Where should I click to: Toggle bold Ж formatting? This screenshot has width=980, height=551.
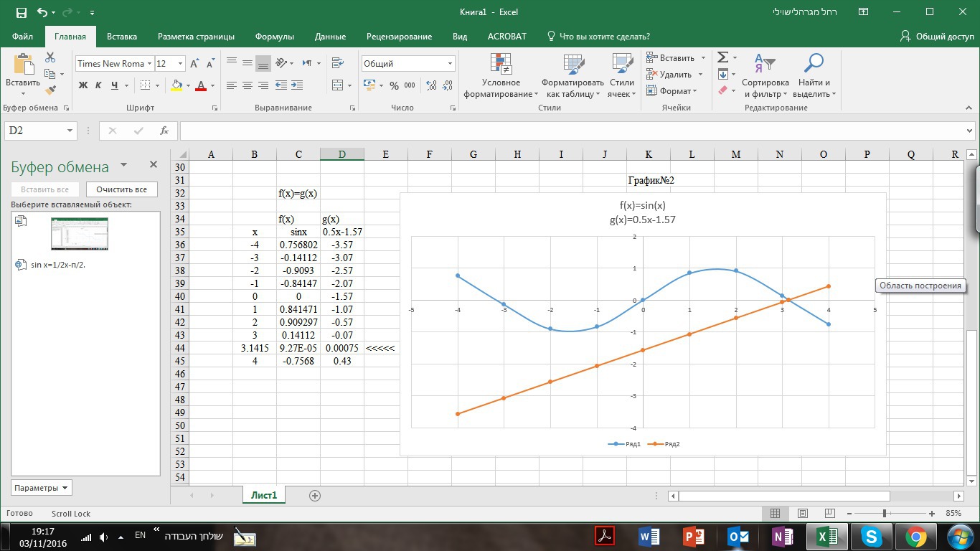pos(83,85)
